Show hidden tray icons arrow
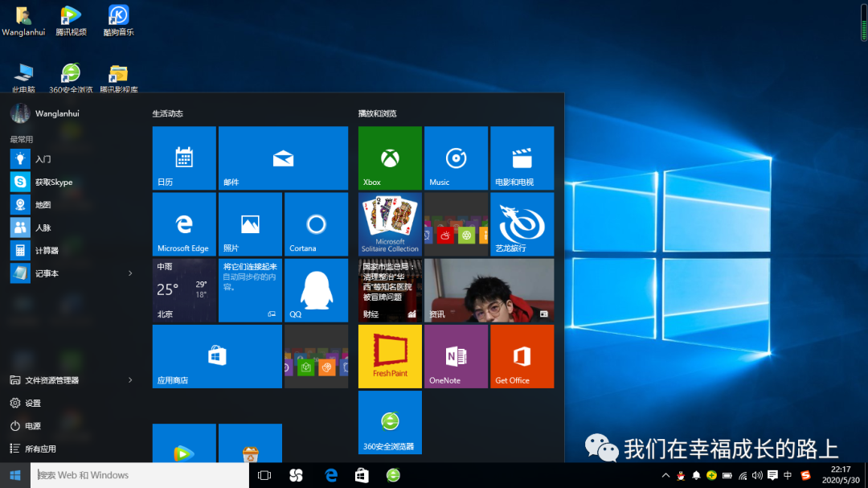Screen dimensions: 868x488 (x=665, y=475)
